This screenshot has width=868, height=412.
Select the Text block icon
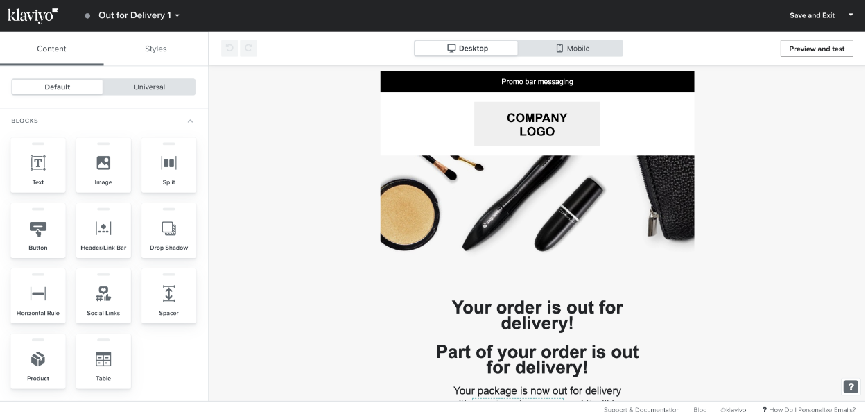(38, 163)
